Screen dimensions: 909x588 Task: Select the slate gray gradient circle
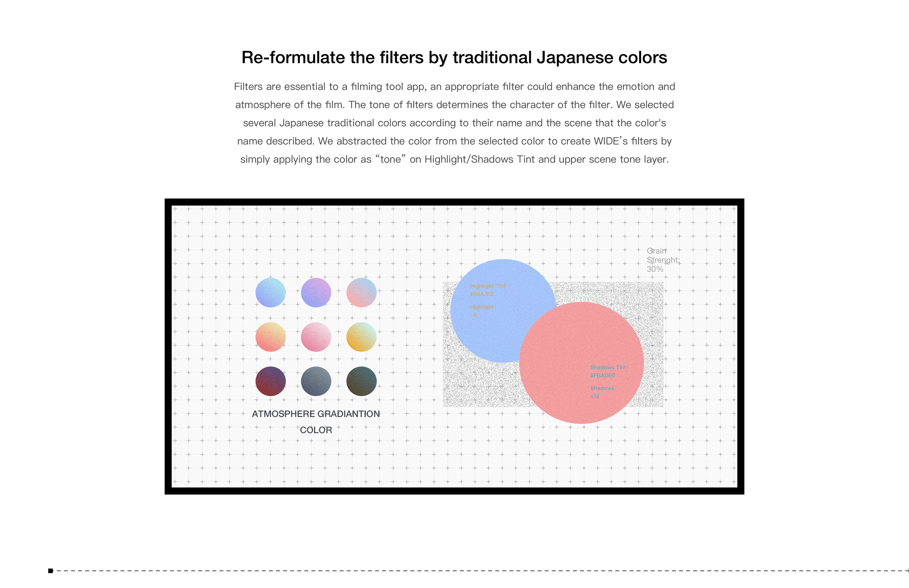316,381
